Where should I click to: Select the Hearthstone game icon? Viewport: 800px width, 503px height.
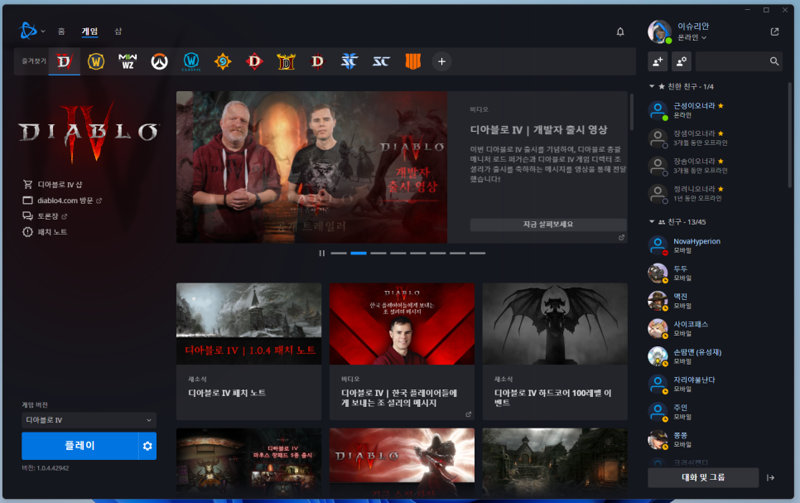coord(223,62)
